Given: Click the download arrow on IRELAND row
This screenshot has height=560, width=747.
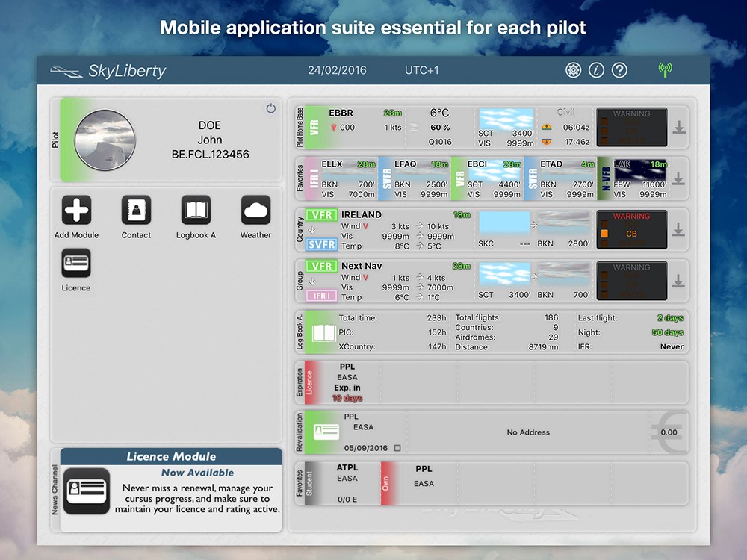Looking at the screenshot, I should coord(679,230).
